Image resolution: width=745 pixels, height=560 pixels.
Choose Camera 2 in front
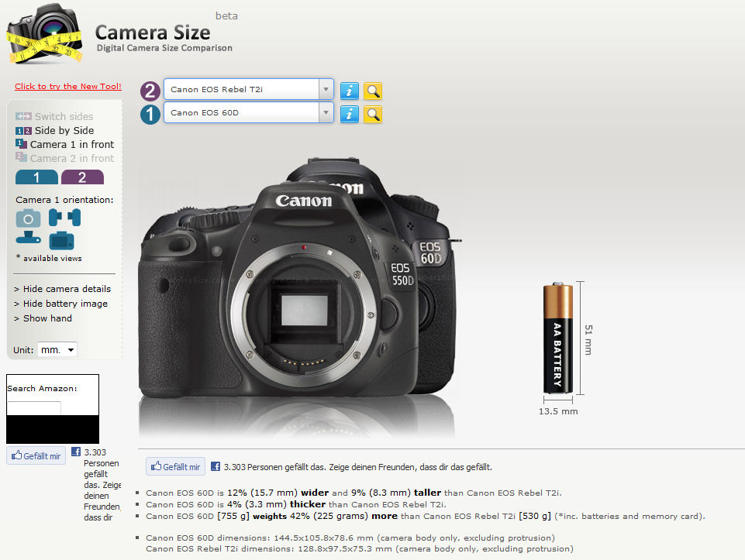click(x=72, y=158)
